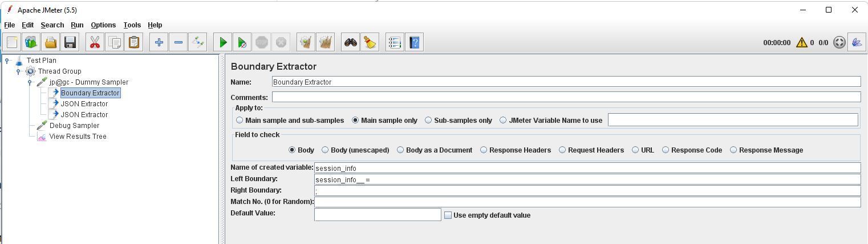Viewport: 868px width, 244px height.
Task: Click the Name of created variable field
Action: (x=587, y=168)
